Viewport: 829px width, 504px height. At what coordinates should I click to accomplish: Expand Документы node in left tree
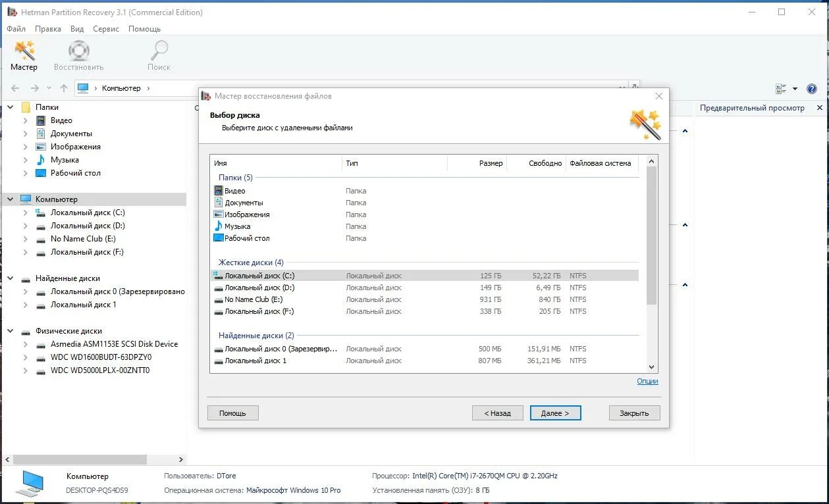point(26,134)
